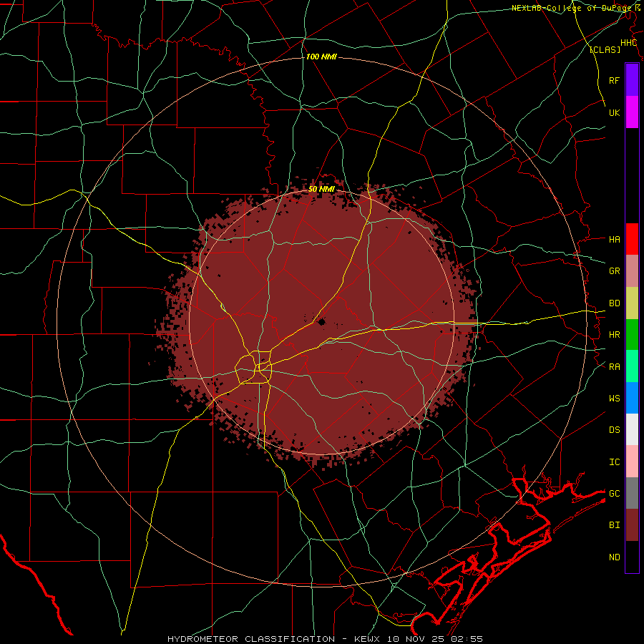Screen dimensions: 644x644
Task: Click the BI legend label
Action: coord(614,525)
